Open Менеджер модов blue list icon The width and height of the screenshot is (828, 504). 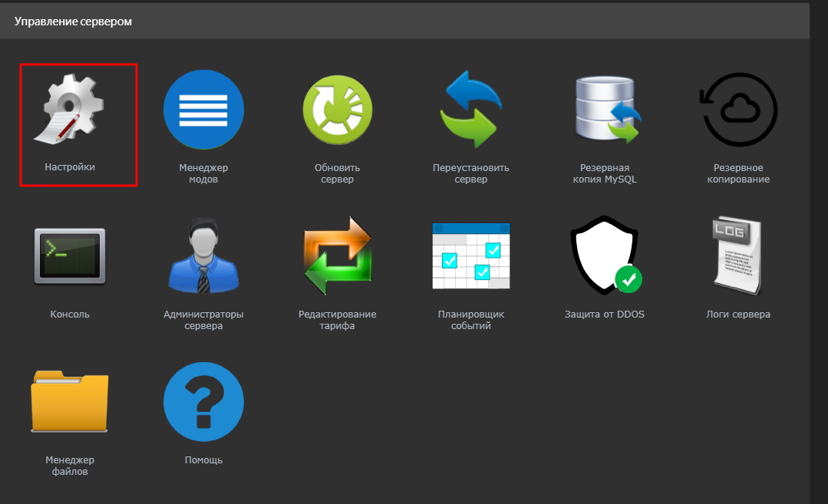tap(203, 110)
